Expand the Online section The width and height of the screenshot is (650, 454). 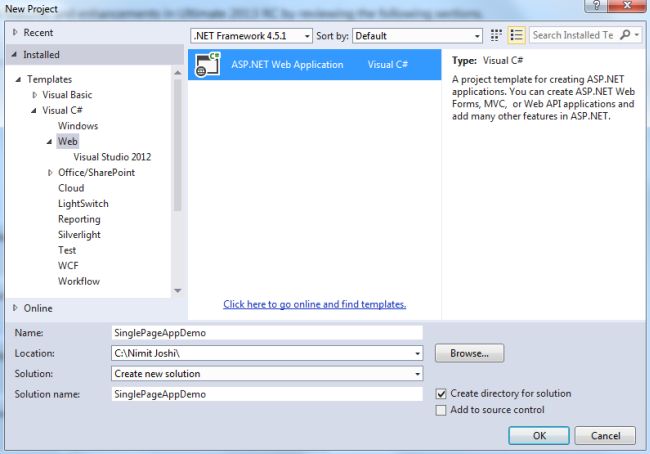point(15,308)
